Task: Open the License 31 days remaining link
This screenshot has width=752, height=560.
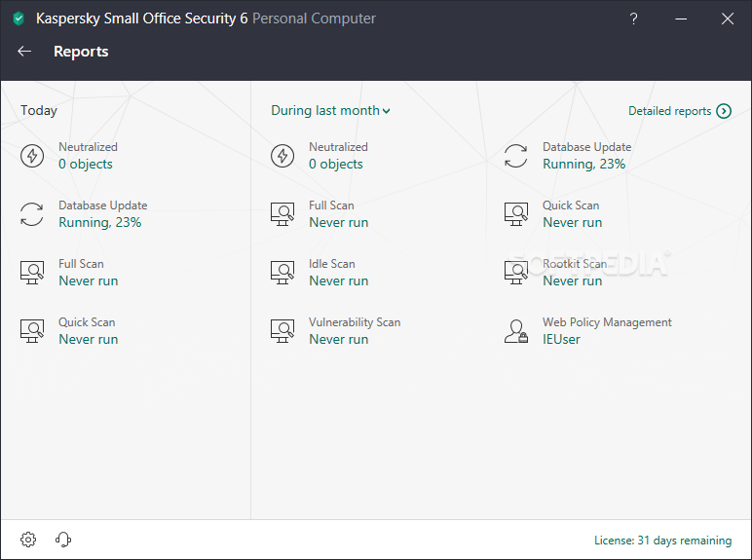Action: (x=662, y=541)
